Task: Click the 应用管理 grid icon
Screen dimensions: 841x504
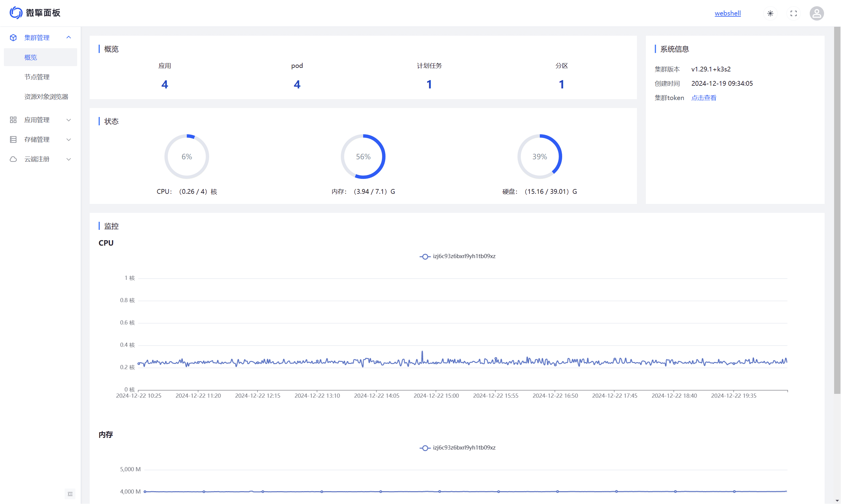Action: point(13,120)
